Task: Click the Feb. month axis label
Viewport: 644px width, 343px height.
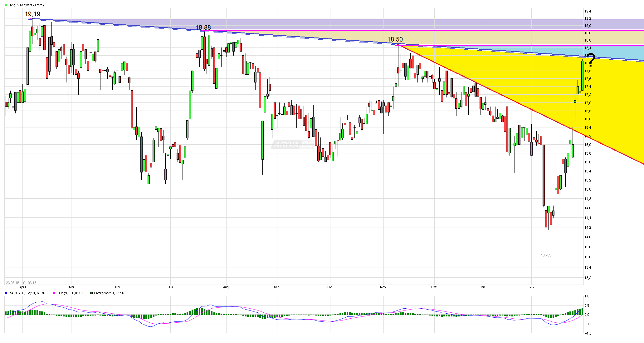Action: (x=531, y=287)
